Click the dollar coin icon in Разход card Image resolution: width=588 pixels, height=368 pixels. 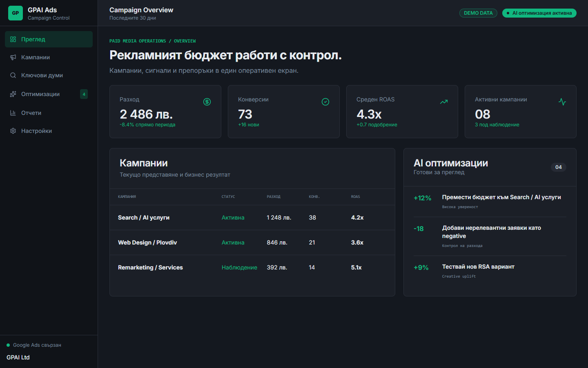(207, 102)
